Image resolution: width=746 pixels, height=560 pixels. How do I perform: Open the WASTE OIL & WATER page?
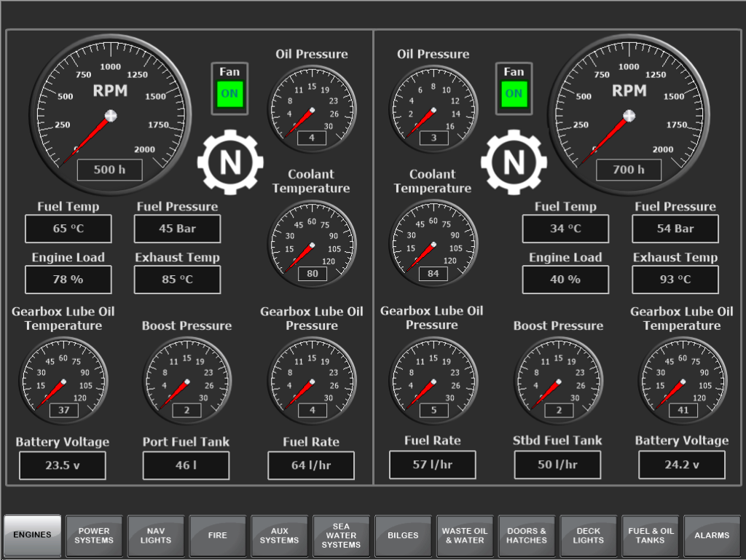tap(465, 535)
